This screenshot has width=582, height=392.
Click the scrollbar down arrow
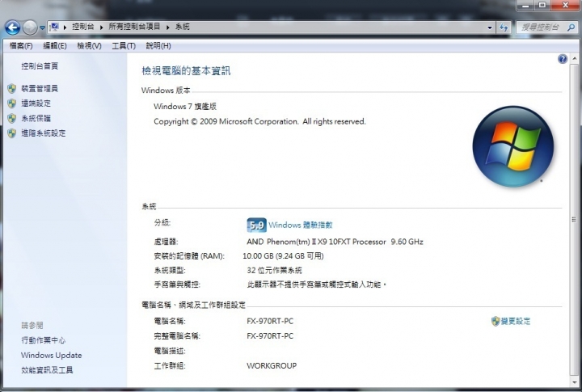click(574, 383)
